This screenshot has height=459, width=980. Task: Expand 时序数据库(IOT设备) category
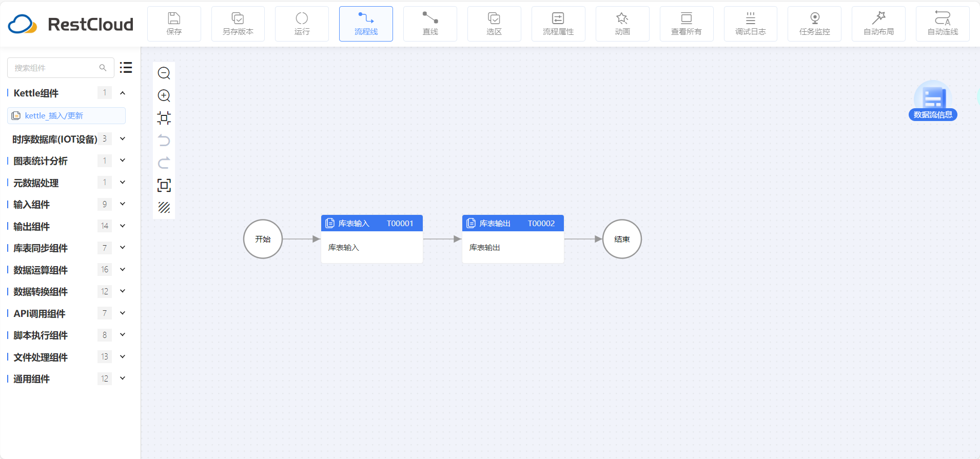coord(123,139)
